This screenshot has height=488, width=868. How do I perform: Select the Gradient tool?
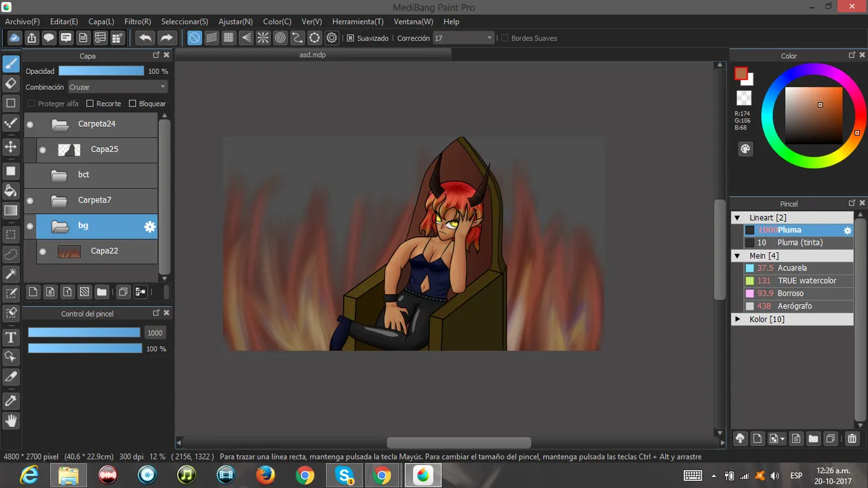(11, 211)
